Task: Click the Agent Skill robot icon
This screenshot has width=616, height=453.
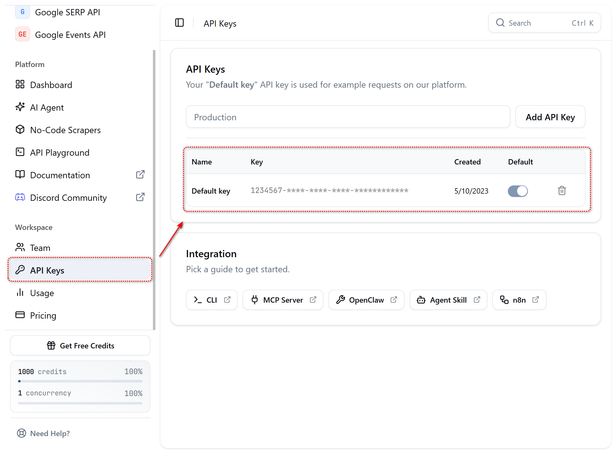Action: point(421,300)
